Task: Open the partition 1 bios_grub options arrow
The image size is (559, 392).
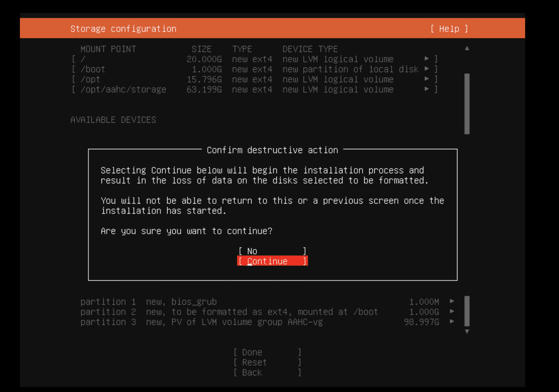Action: tap(452, 302)
